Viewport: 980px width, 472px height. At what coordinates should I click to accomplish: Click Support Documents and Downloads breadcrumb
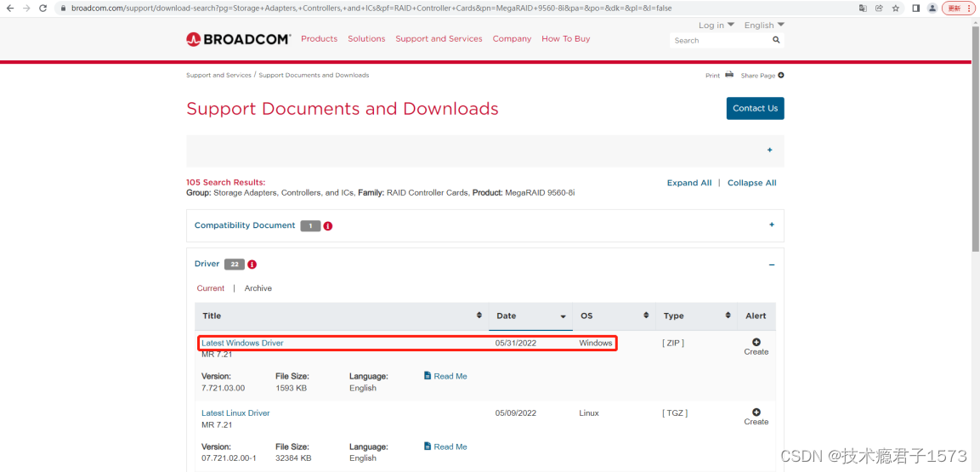pyautogui.click(x=314, y=75)
